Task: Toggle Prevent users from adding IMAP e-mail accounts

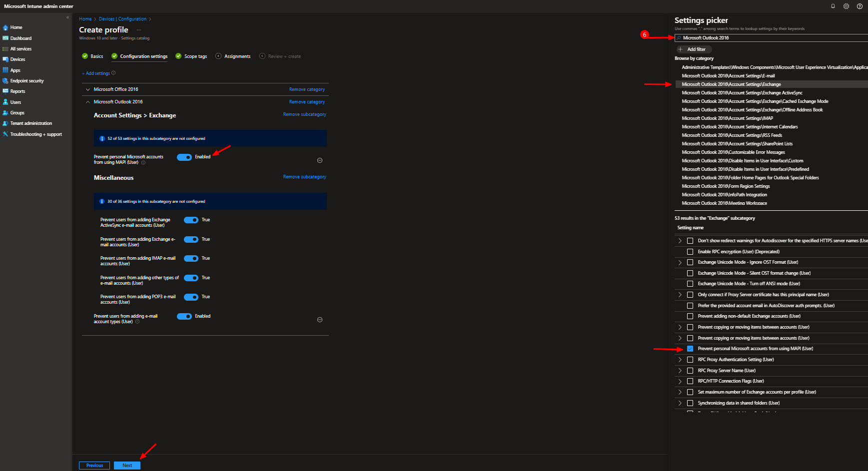Action: (x=191, y=259)
